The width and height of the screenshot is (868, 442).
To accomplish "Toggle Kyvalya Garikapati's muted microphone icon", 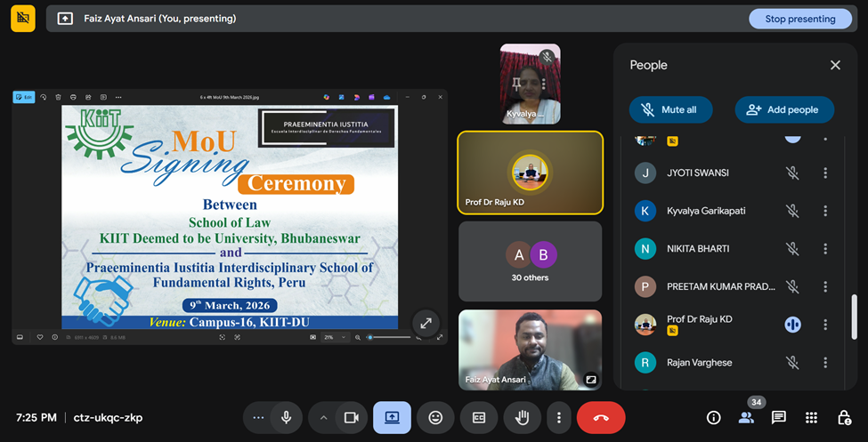I will coord(792,211).
